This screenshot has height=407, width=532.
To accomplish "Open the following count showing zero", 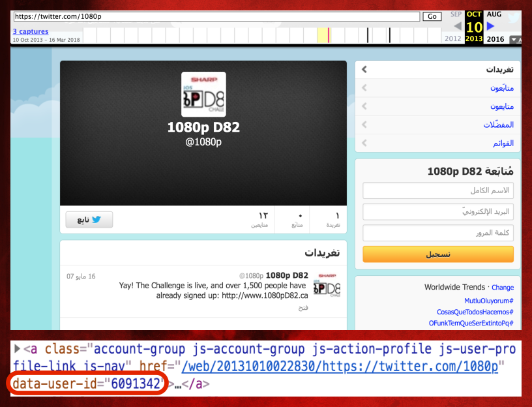I will click(298, 219).
